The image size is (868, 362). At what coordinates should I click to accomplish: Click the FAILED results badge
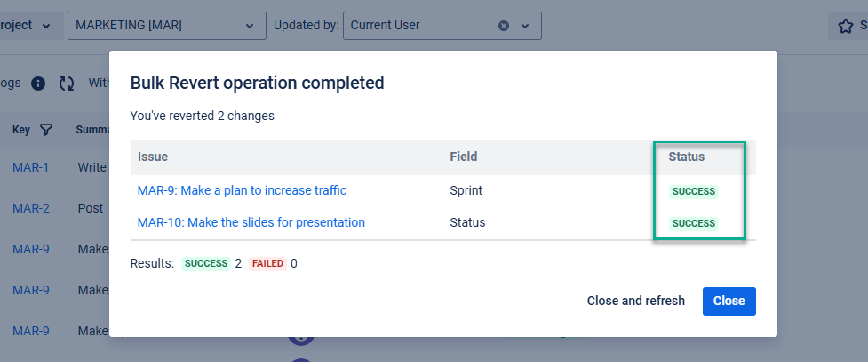coord(267,264)
